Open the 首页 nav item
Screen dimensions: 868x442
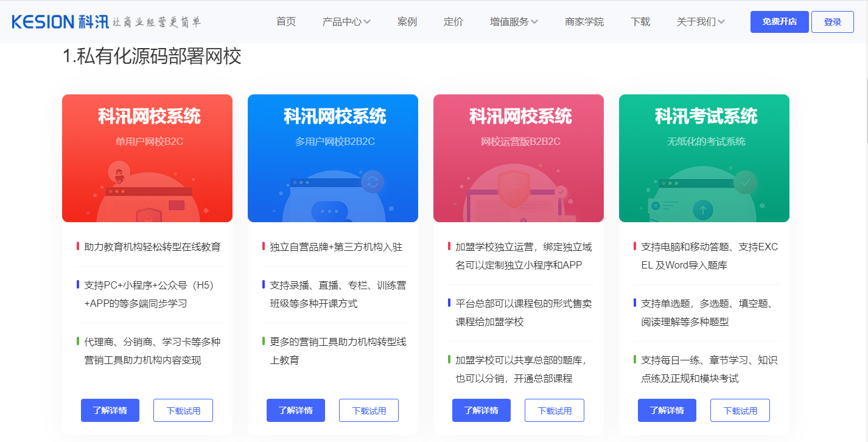286,22
